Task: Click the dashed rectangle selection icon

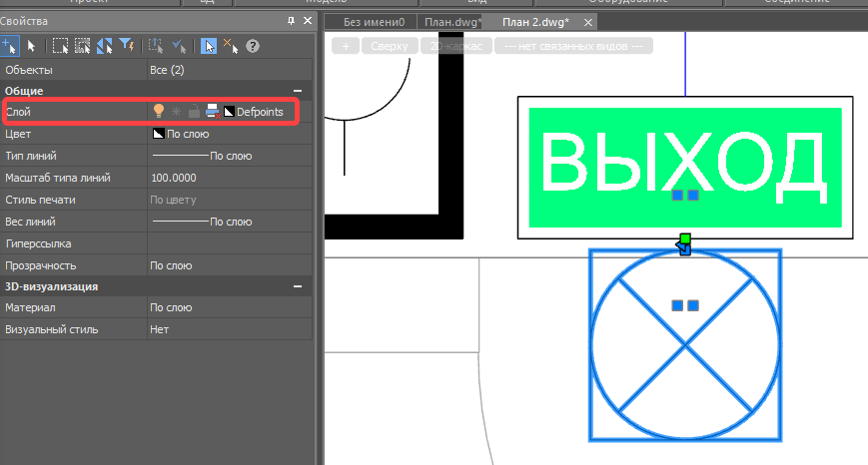Action: (61, 46)
